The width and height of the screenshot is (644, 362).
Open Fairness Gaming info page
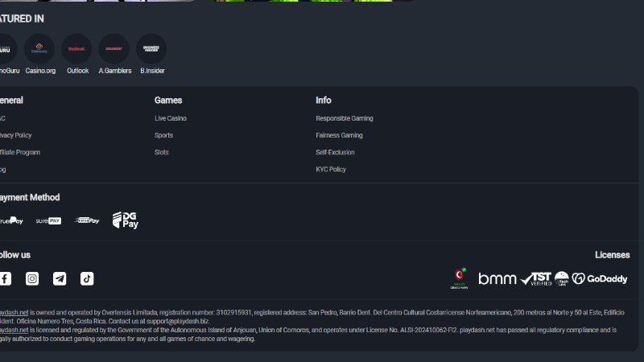tap(339, 135)
